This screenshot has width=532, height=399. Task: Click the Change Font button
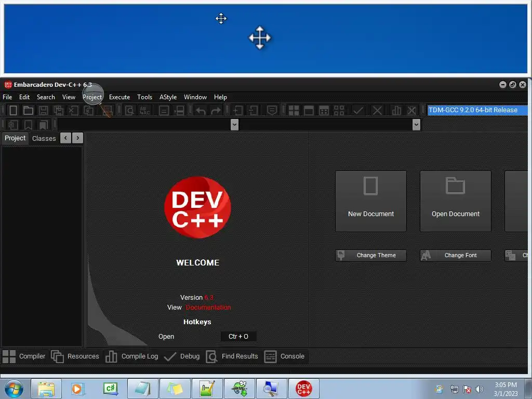pyautogui.click(x=455, y=256)
